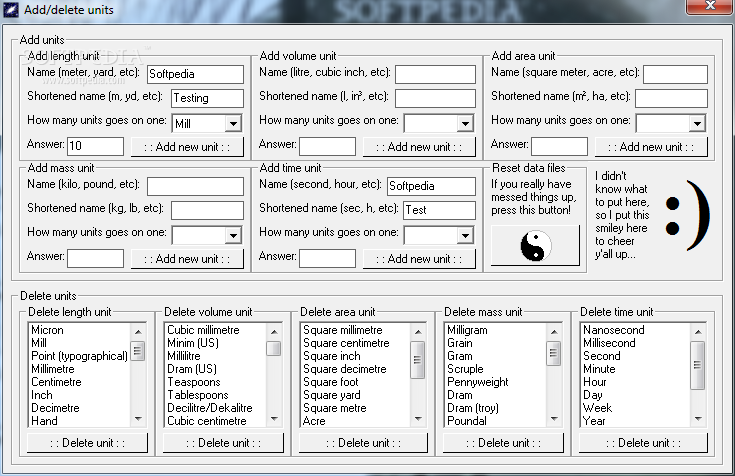The height and width of the screenshot is (476, 735).
Task: Open the volume unit base dropdown
Action: click(465, 123)
